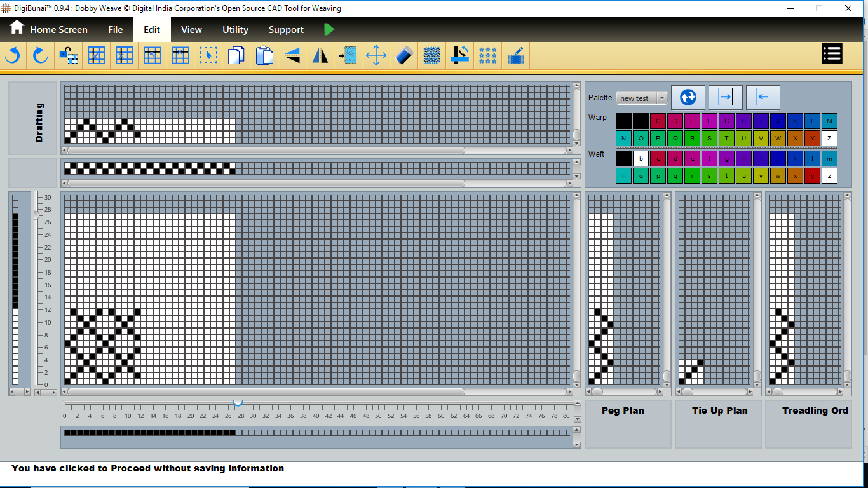Click the four-way Move arrows icon
This screenshot has height=488, width=868.
click(x=376, y=56)
